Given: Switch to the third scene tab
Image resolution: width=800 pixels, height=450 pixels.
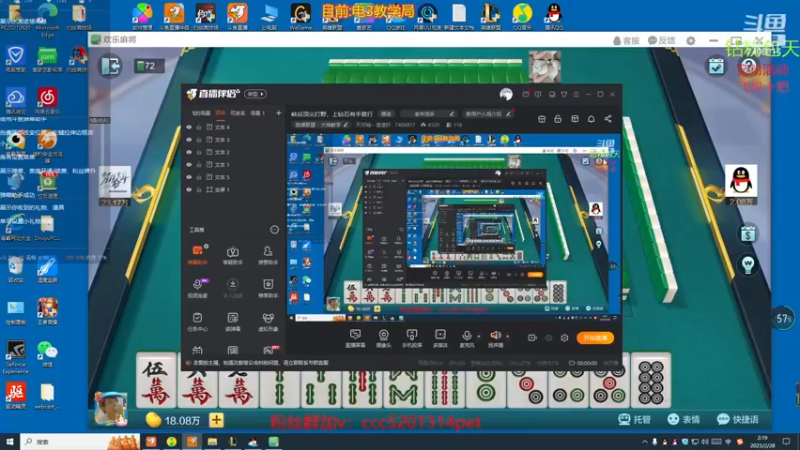Looking at the screenshot, I should pos(238,113).
